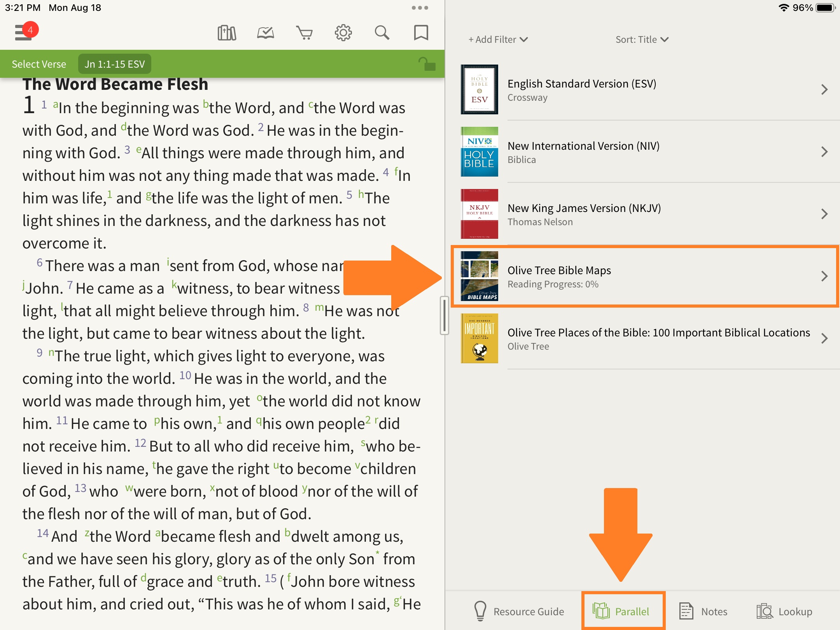Open the Jn 1:1-15 ESV passage selector
This screenshot has height=630, width=840.
[115, 64]
